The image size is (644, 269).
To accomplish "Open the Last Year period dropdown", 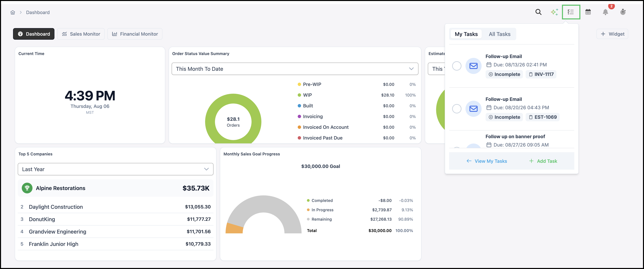I will pyautogui.click(x=116, y=169).
